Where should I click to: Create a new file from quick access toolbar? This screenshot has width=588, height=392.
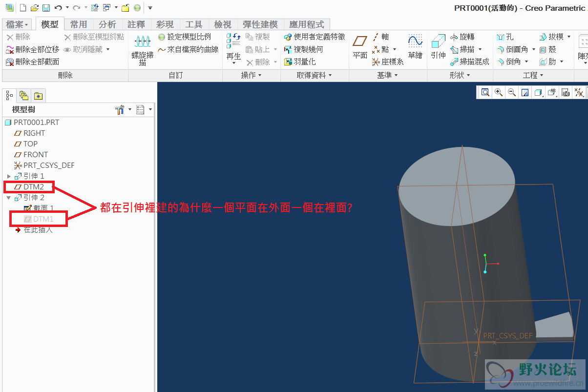pos(22,8)
